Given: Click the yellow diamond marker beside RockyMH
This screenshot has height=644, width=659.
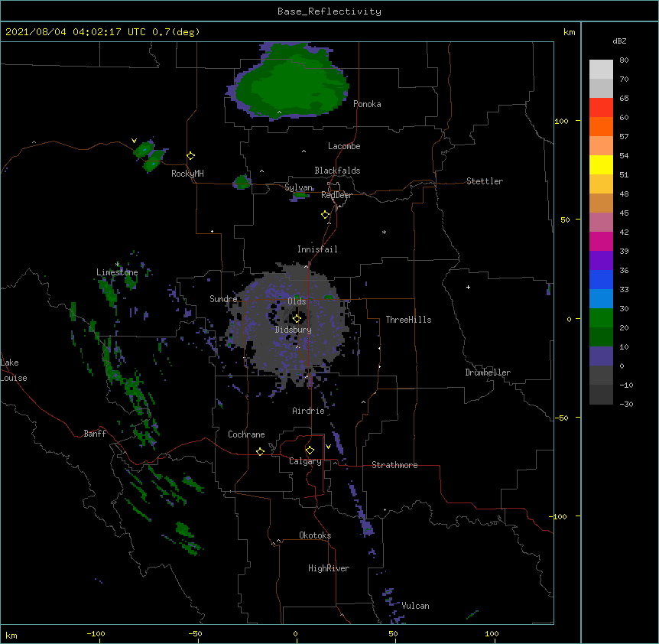Looking at the screenshot, I should tap(191, 155).
